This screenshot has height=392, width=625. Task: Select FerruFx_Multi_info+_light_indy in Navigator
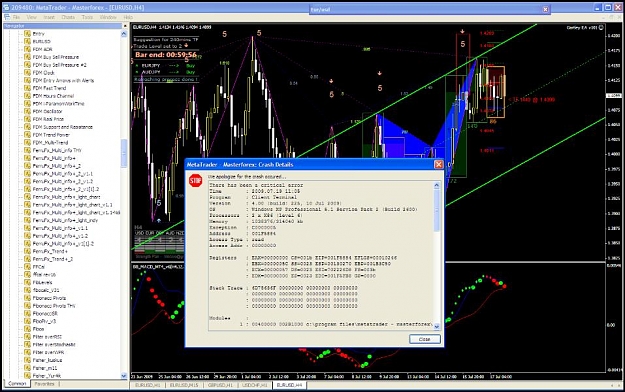pos(65,221)
